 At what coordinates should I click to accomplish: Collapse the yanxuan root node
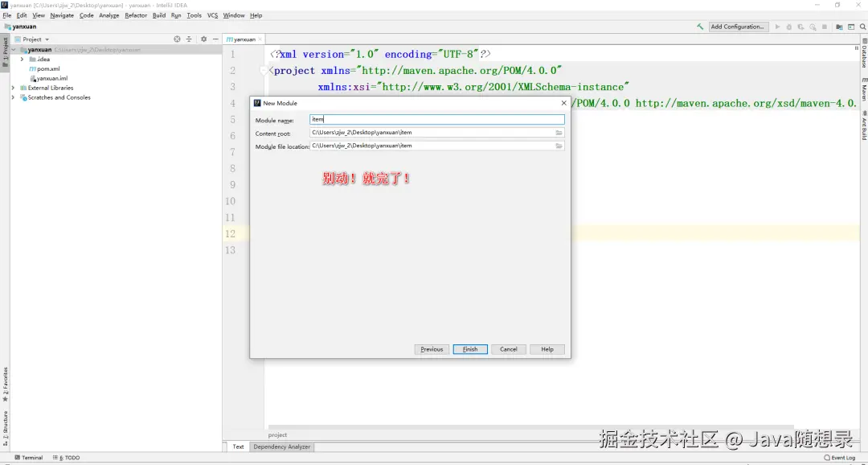[14, 50]
